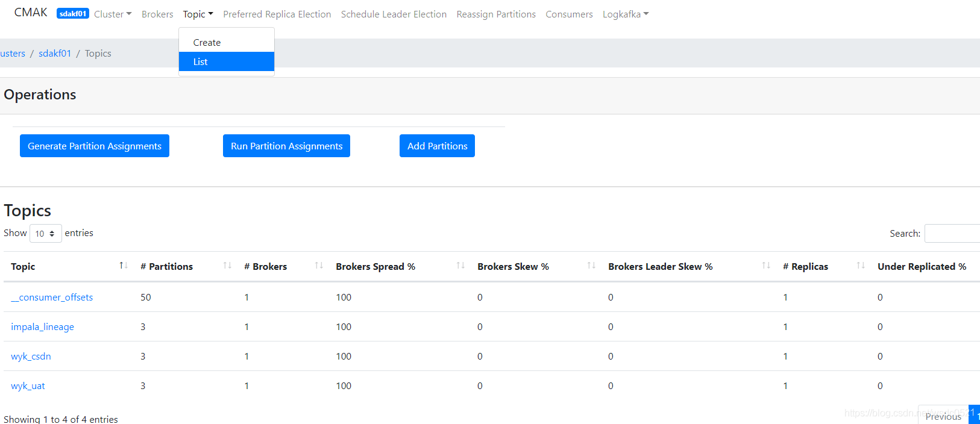Viewport: 980px width, 424px height.
Task: Choose Create from the Topic menu
Action: 227,42
